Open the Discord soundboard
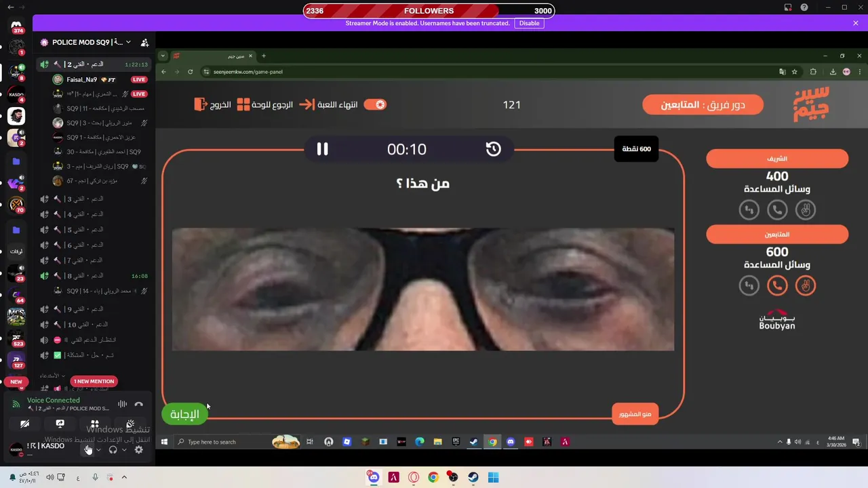The image size is (868, 488). coord(130,424)
